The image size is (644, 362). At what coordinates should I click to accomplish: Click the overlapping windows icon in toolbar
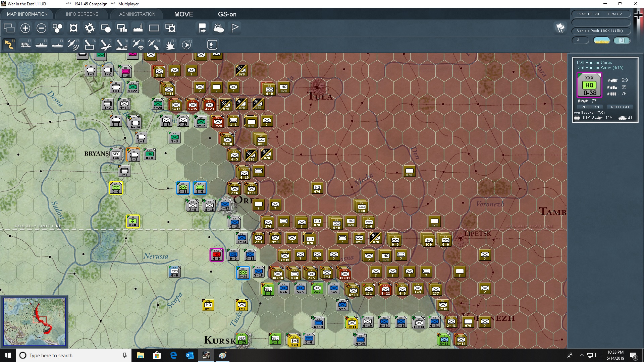coord(9,28)
